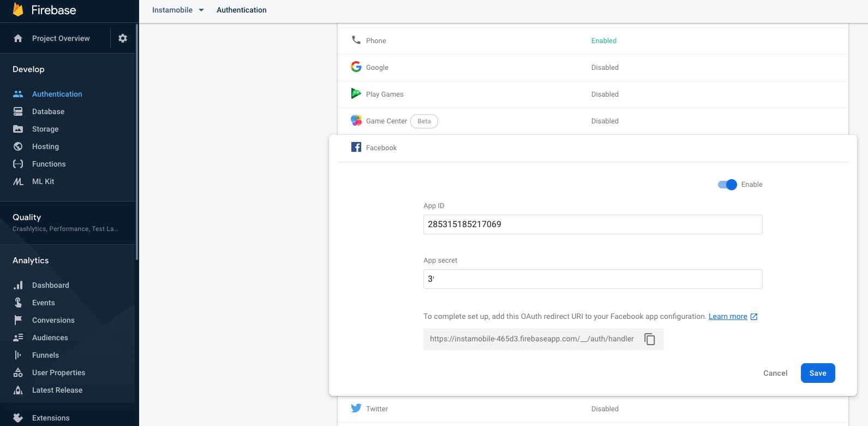Select Dashboard under Analytics
This screenshot has width=868, height=426.
tap(50, 285)
